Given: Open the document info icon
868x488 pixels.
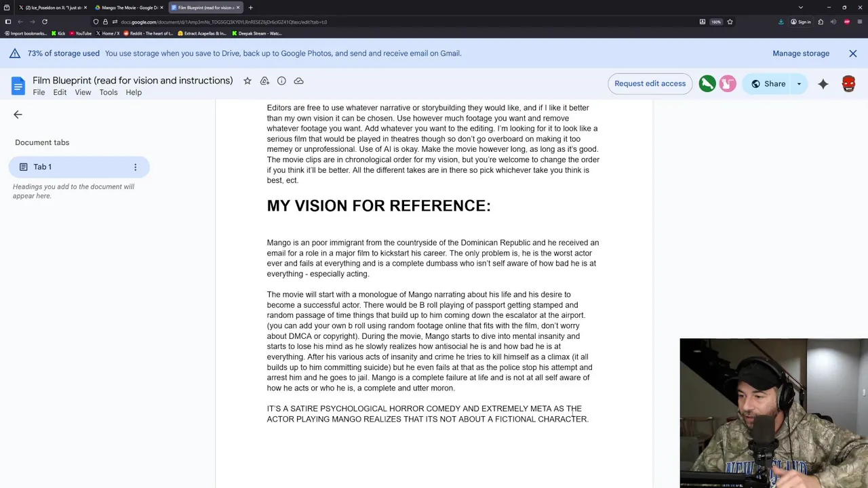Looking at the screenshot, I should click(281, 81).
